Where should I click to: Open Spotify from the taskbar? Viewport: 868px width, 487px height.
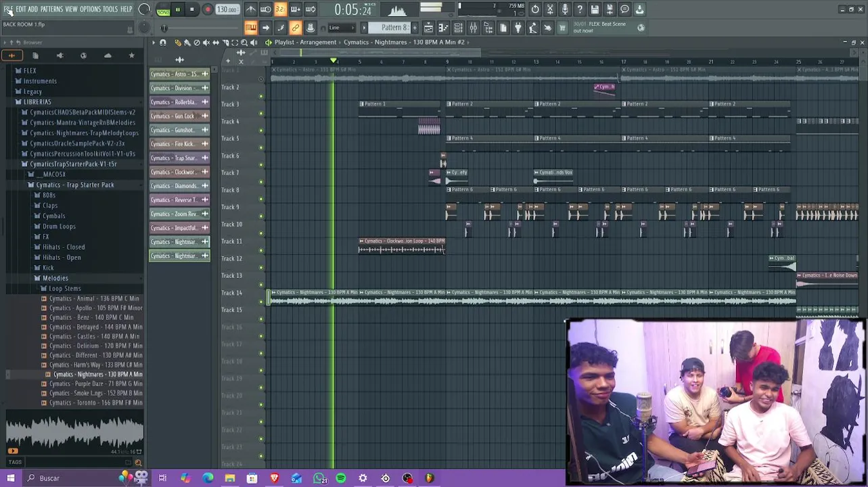[x=341, y=478]
